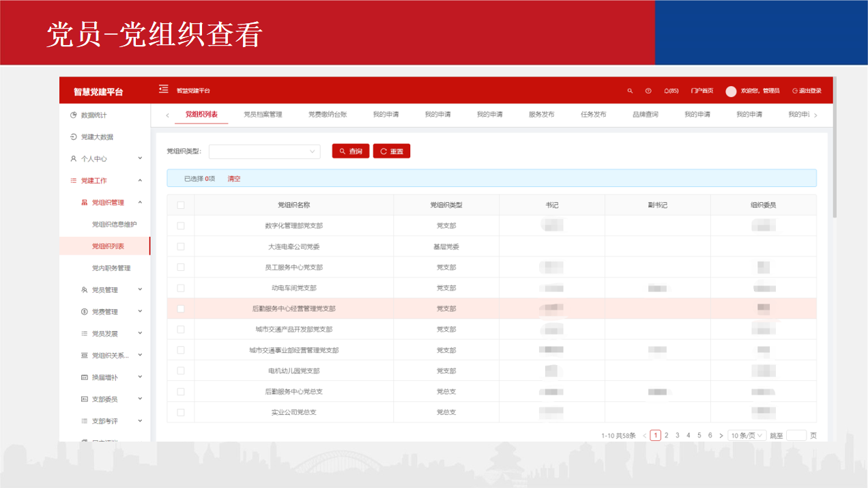Screen dimensions: 868x488
Task: Check the box for 数字化管理部党支部 row
Action: (181, 226)
